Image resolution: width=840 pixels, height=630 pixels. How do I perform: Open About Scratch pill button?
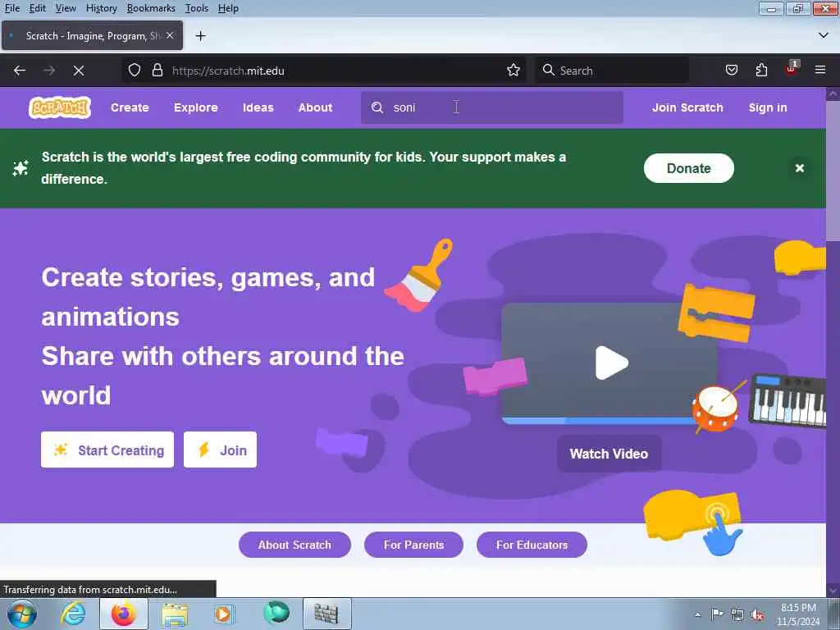[x=294, y=545]
